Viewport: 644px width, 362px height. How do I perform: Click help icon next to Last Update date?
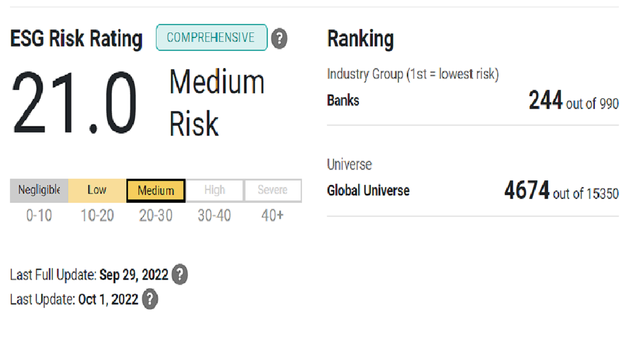click(x=150, y=299)
